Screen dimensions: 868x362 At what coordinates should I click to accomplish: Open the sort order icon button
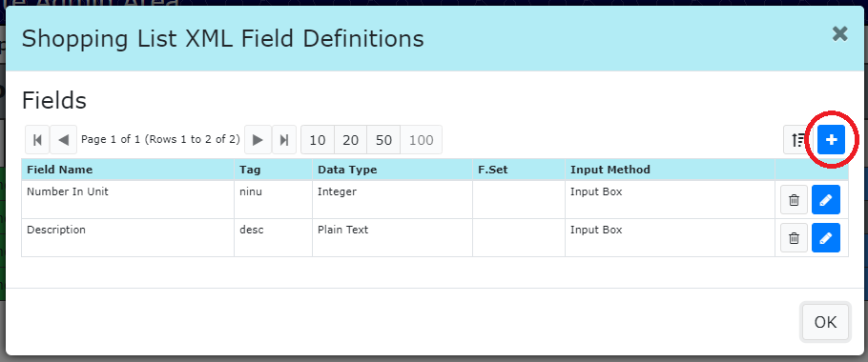pyautogui.click(x=797, y=140)
